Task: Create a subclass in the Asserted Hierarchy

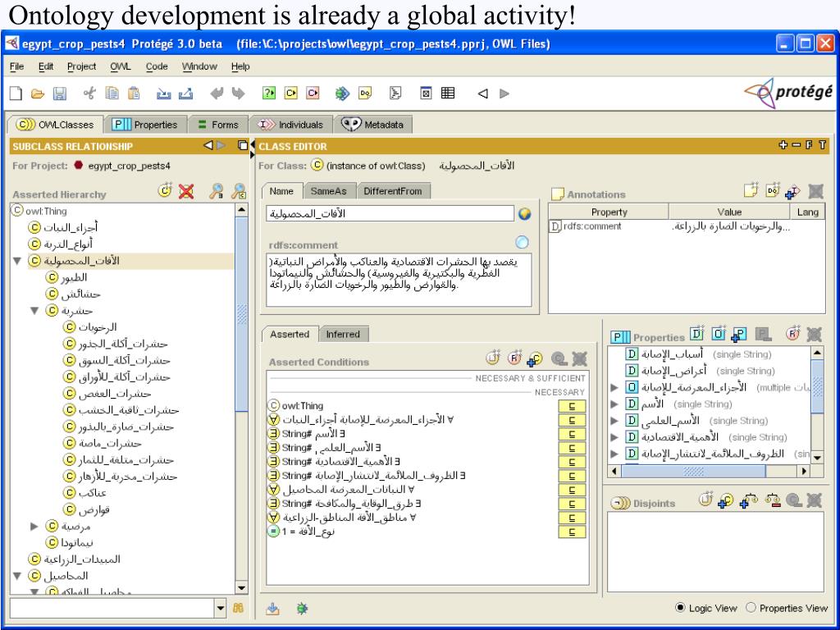Action: (x=164, y=190)
